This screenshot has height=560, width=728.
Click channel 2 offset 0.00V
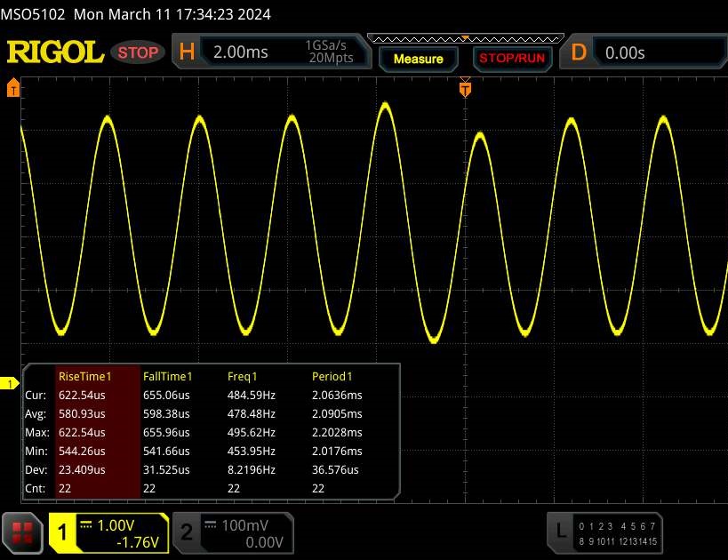264,542
